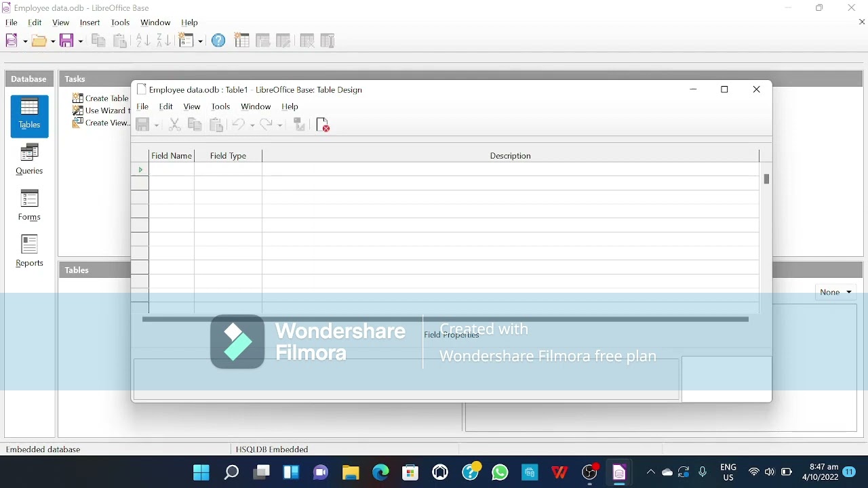Click the New Table Design toolbar icon

tap(242, 41)
